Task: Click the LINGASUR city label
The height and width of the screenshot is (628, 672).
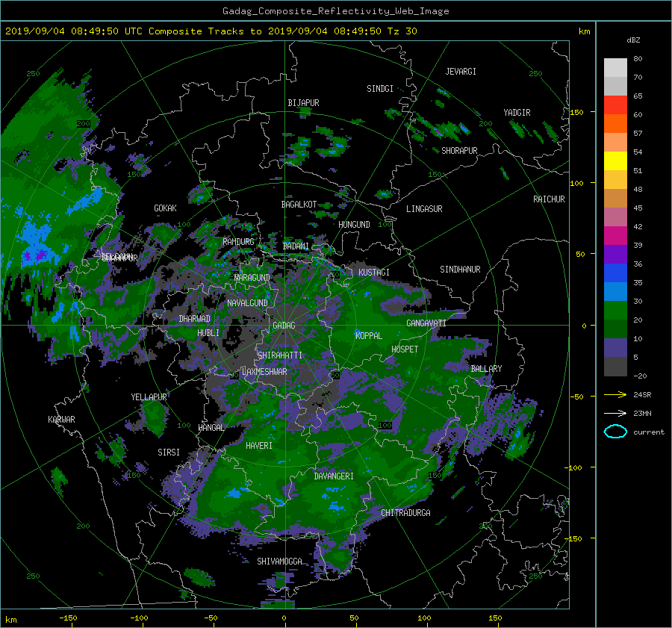Action: point(424,209)
